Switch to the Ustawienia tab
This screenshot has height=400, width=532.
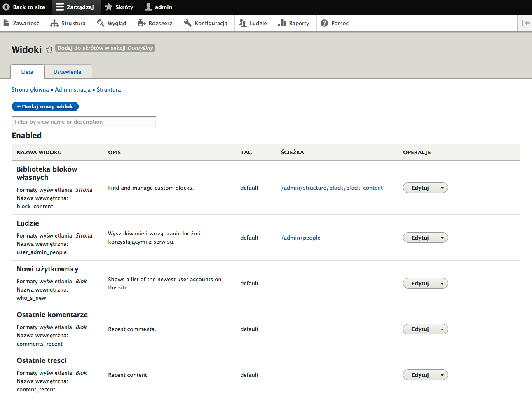[x=68, y=71]
